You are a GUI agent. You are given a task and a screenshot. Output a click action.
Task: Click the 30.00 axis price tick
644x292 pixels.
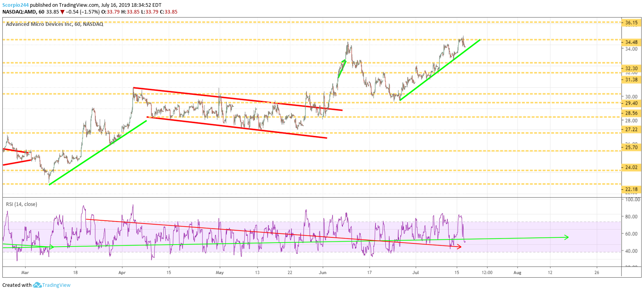coord(631,97)
